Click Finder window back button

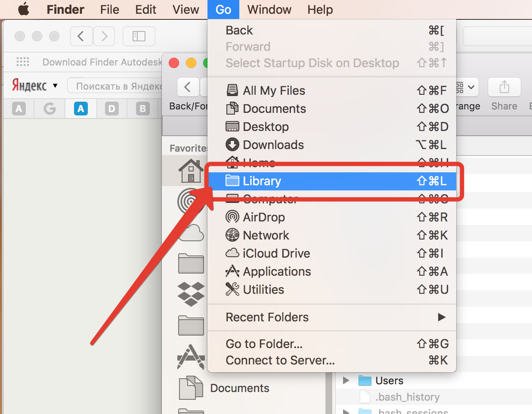coord(188,87)
